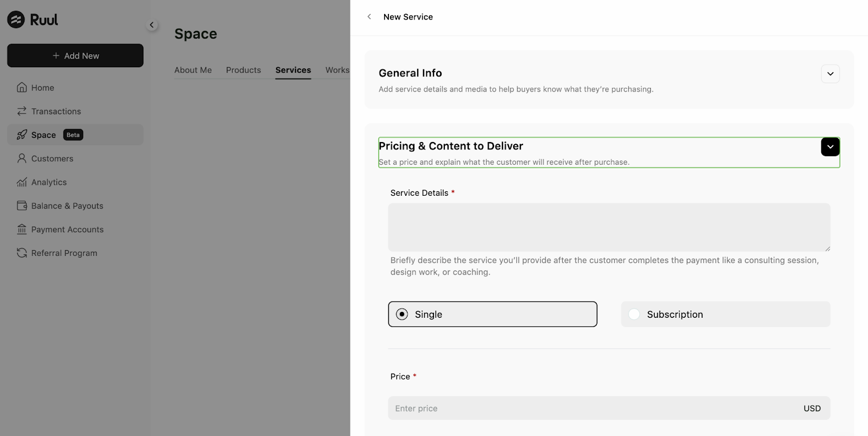
Task: Collapse the left sidebar with the chevron
Action: pos(152,25)
